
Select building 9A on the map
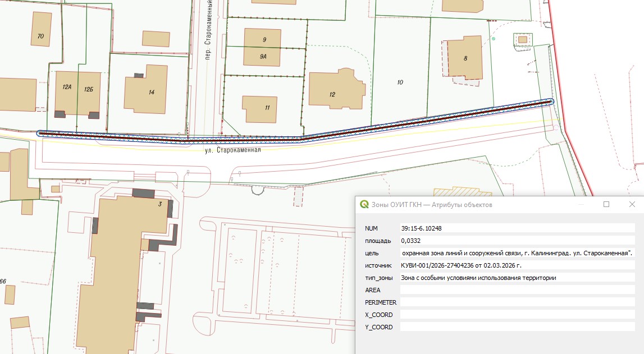(x=263, y=57)
